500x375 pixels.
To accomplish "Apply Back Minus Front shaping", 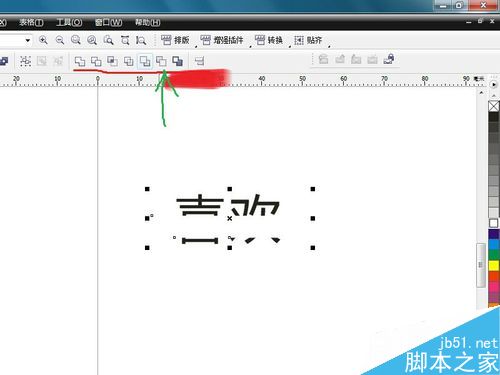I will click(x=161, y=61).
